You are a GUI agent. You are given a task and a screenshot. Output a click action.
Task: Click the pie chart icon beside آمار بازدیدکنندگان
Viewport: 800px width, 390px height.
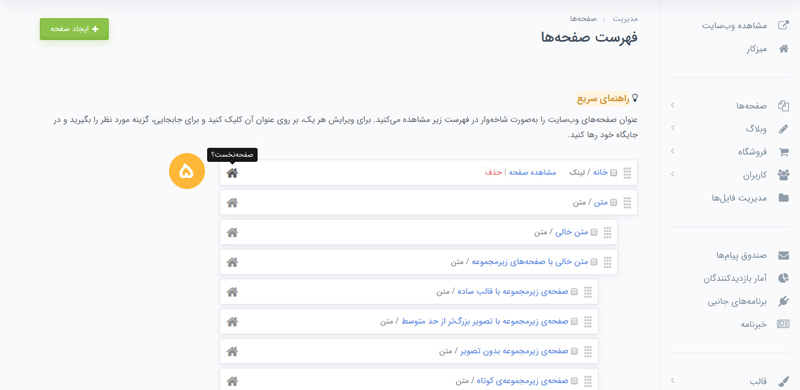[x=783, y=278]
